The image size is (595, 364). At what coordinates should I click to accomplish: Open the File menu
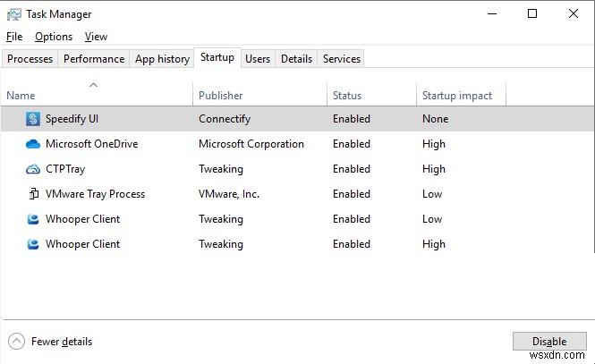pyautogui.click(x=14, y=37)
